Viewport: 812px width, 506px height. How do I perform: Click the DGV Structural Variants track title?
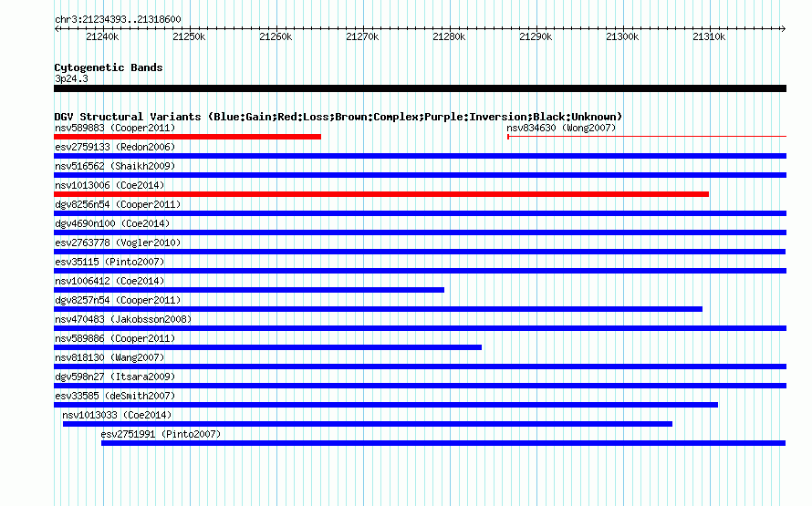[338, 117]
